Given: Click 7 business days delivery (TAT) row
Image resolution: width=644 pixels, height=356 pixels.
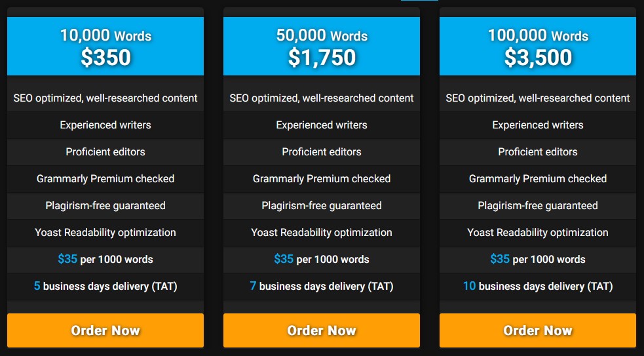Looking at the screenshot, I should pos(322,286).
